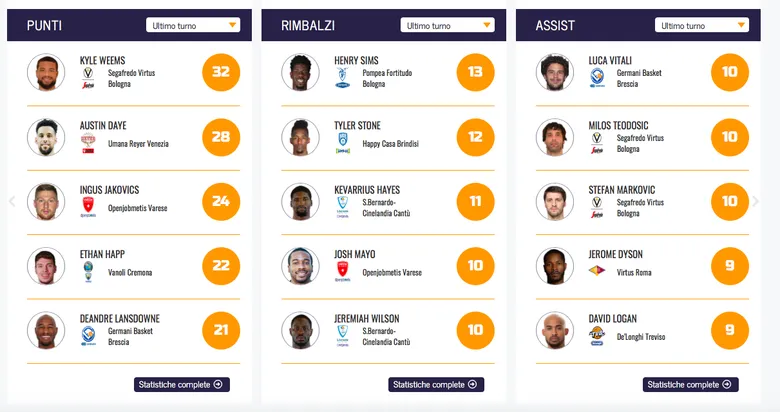Click Fortitudo logo beside Henry Sims

343,77
